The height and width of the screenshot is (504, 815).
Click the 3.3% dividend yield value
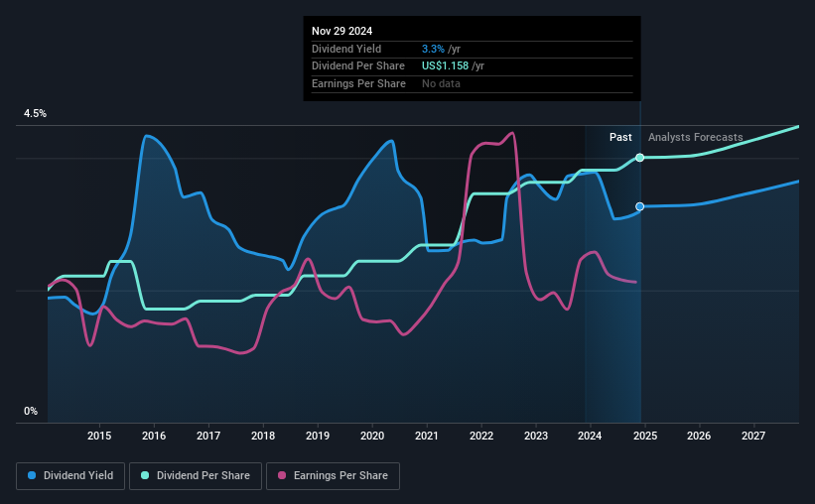(433, 49)
